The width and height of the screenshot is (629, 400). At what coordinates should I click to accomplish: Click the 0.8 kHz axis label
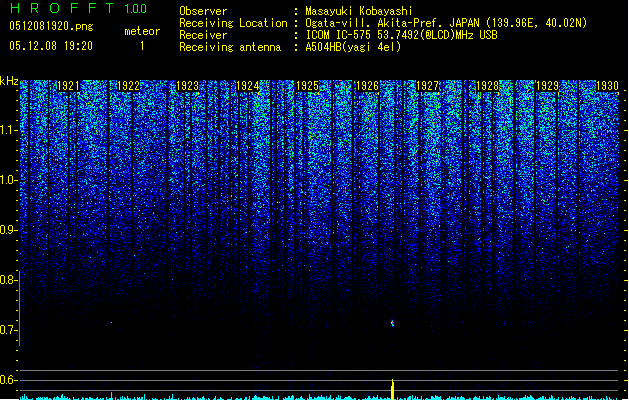point(9,280)
